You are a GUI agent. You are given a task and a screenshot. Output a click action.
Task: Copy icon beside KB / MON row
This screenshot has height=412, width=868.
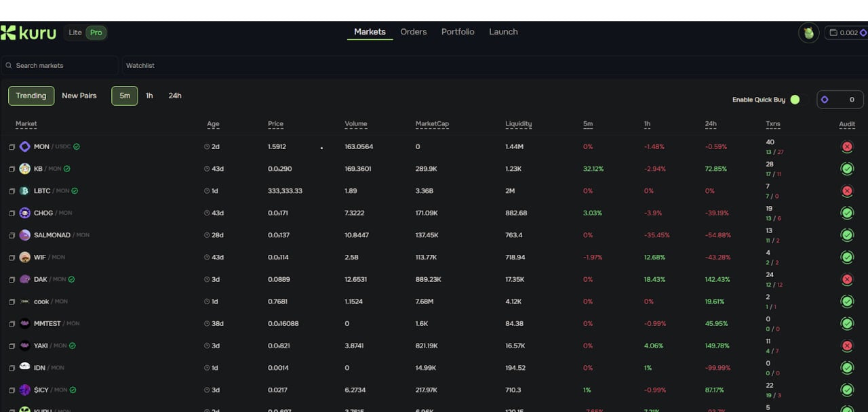pyautogui.click(x=12, y=169)
